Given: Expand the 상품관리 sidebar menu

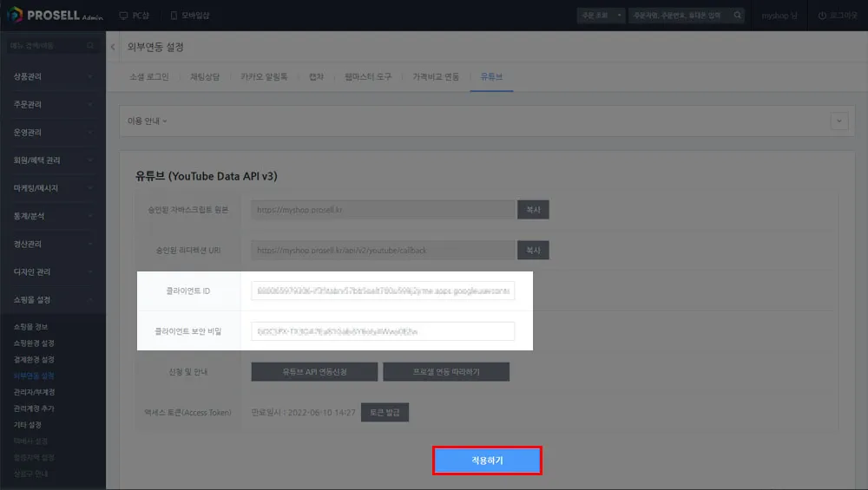Looking at the screenshot, I should click(x=53, y=76).
